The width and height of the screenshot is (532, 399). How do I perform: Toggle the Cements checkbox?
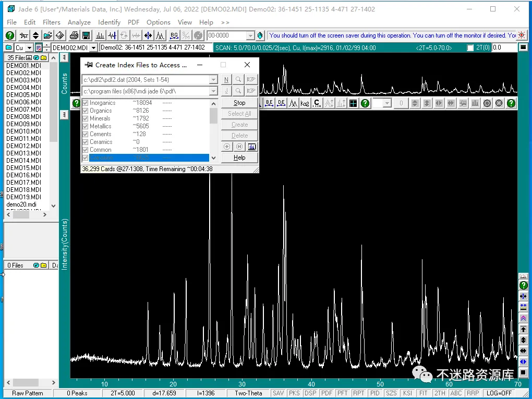[x=86, y=134]
